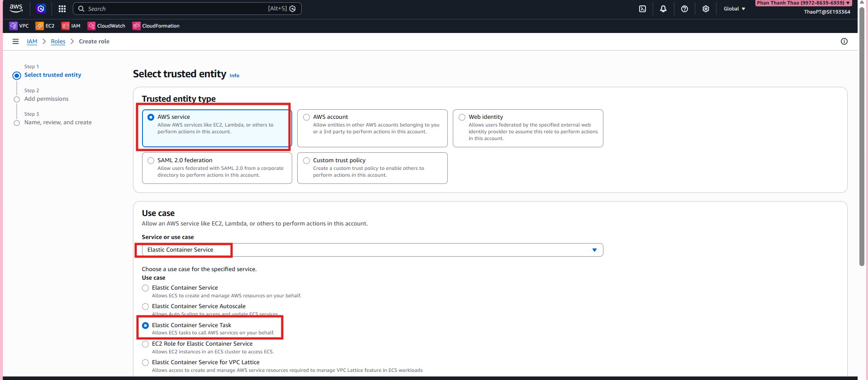Click the Info link beside the heading
The width and height of the screenshot is (868, 380).
pyautogui.click(x=234, y=76)
